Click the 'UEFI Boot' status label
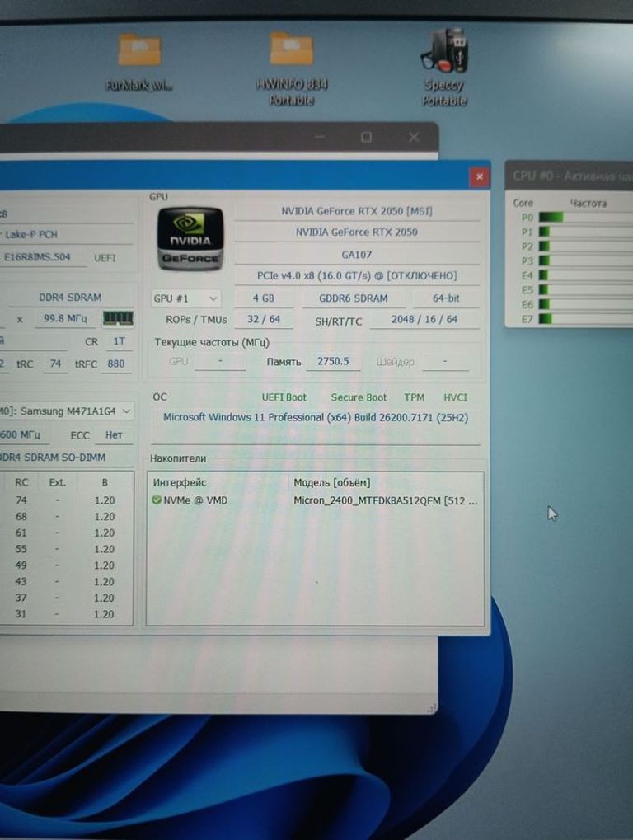 (284, 397)
